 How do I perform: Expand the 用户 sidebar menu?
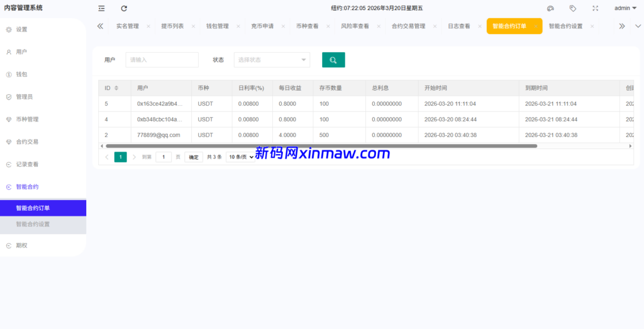click(43, 52)
